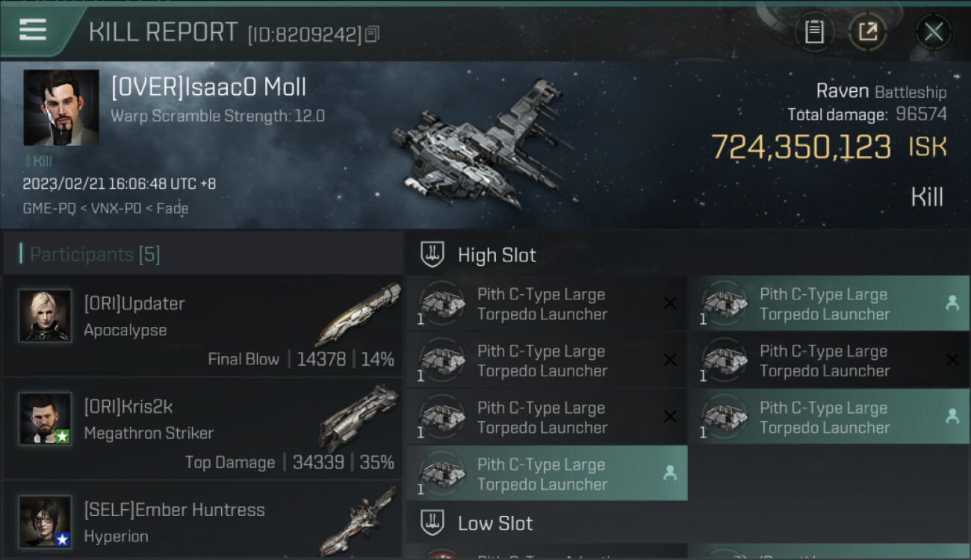Expand the High Slot section header
This screenshot has width=971, height=560.
[687, 255]
